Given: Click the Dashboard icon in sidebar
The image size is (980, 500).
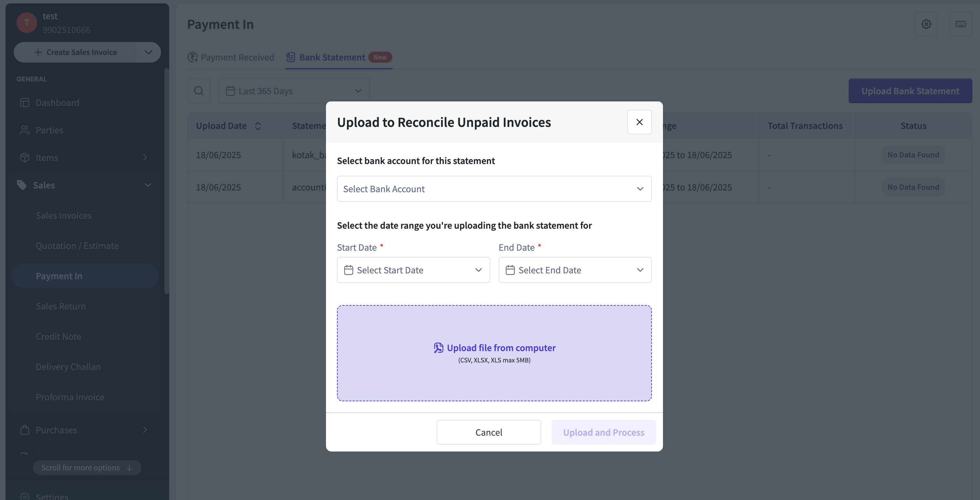Looking at the screenshot, I should (x=25, y=102).
